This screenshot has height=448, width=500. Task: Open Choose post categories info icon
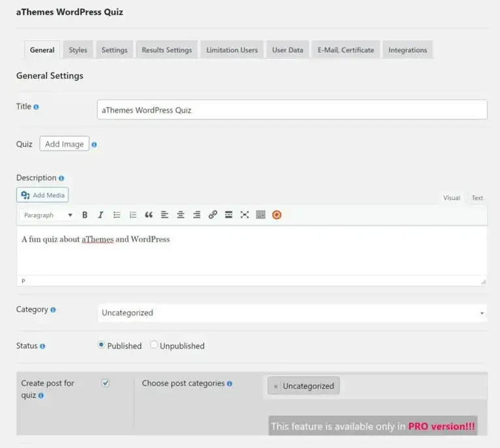pos(230,384)
